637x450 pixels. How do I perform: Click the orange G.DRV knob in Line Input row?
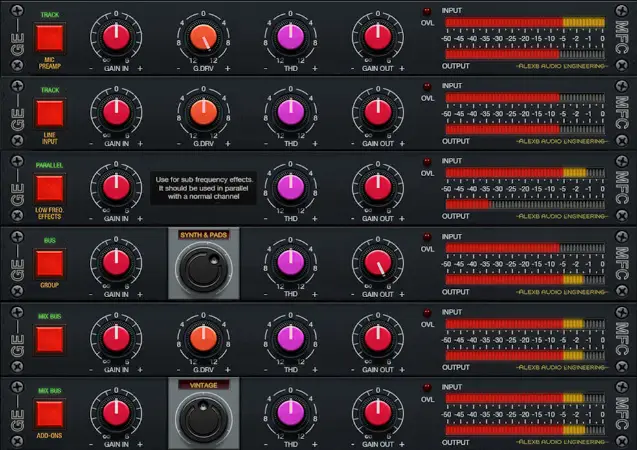(203, 111)
